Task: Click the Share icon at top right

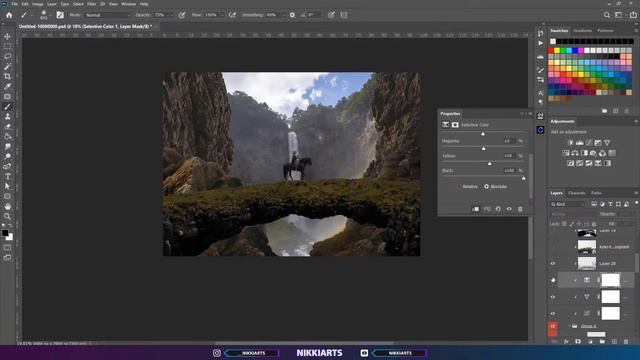Action: click(x=633, y=15)
